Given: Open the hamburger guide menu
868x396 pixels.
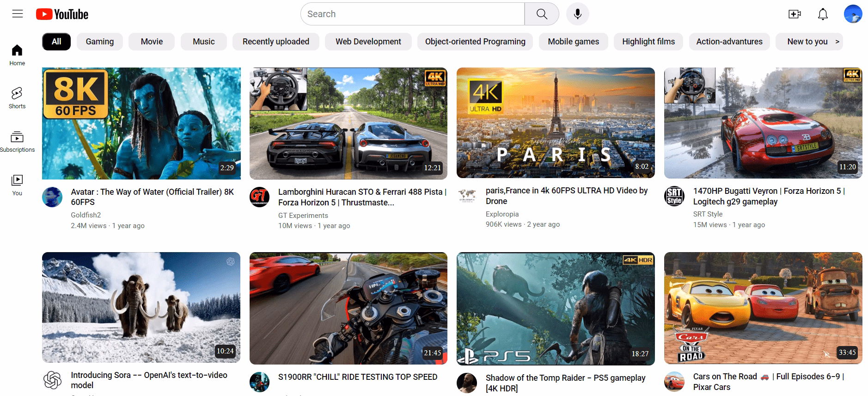Looking at the screenshot, I should (x=18, y=14).
